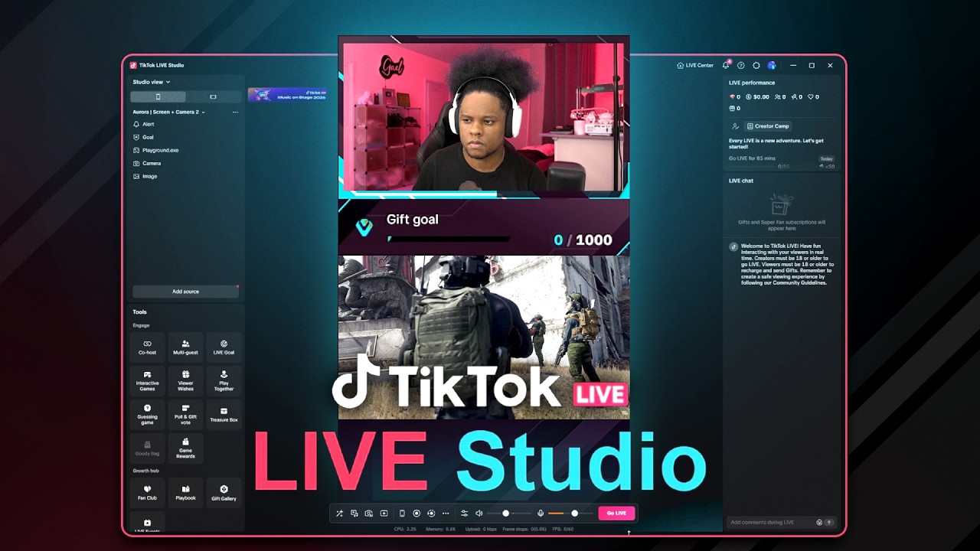Open the notifications bell

pyautogui.click(x=726, y=66)
